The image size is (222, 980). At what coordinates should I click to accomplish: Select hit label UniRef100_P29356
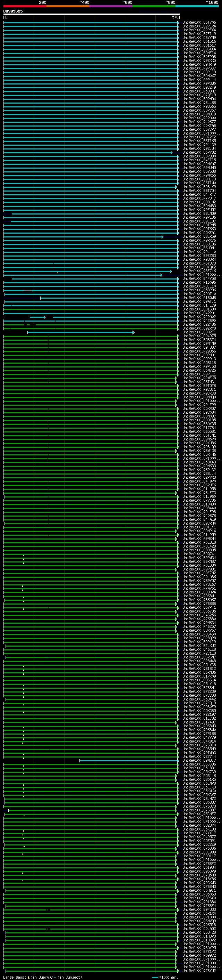click(199, 351)
